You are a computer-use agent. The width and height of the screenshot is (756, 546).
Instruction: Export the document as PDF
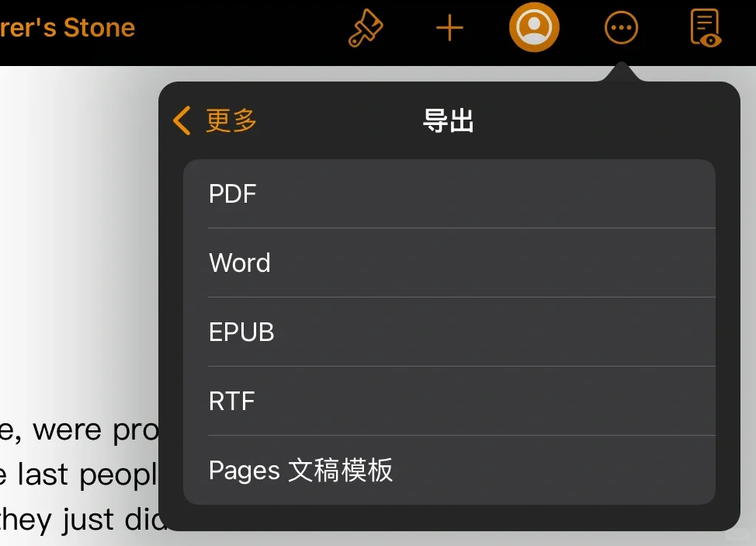pos(449,194)
